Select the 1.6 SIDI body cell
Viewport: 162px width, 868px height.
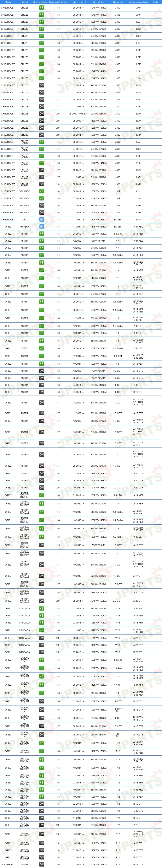pos(118,356)
